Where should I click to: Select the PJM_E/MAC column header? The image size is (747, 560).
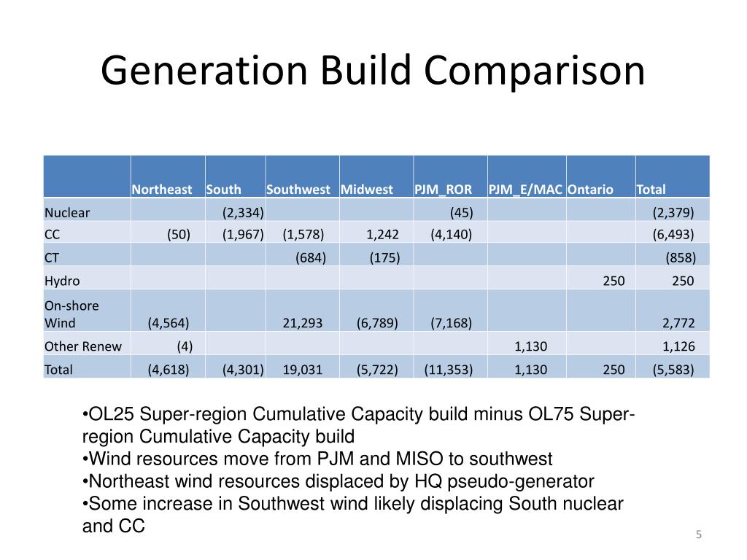point(525,190)
